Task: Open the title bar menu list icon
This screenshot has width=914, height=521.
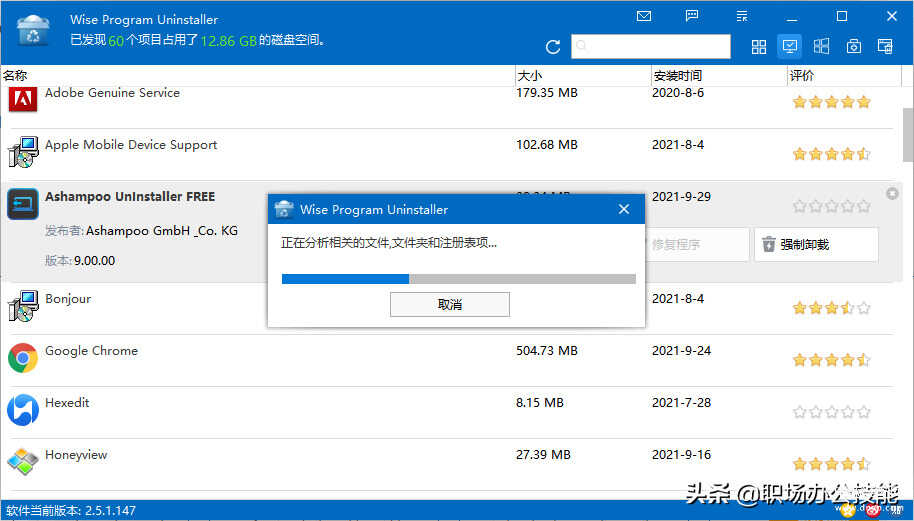Action: 740,17
